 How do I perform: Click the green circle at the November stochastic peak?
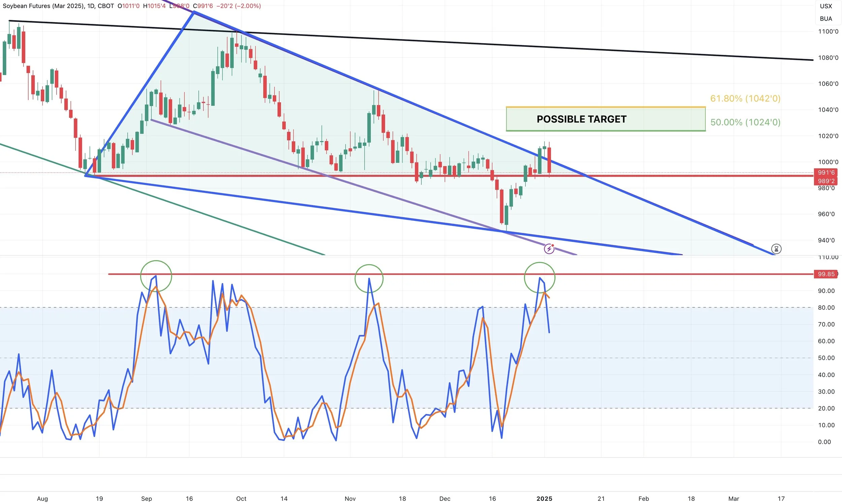(x=369, y=278)
